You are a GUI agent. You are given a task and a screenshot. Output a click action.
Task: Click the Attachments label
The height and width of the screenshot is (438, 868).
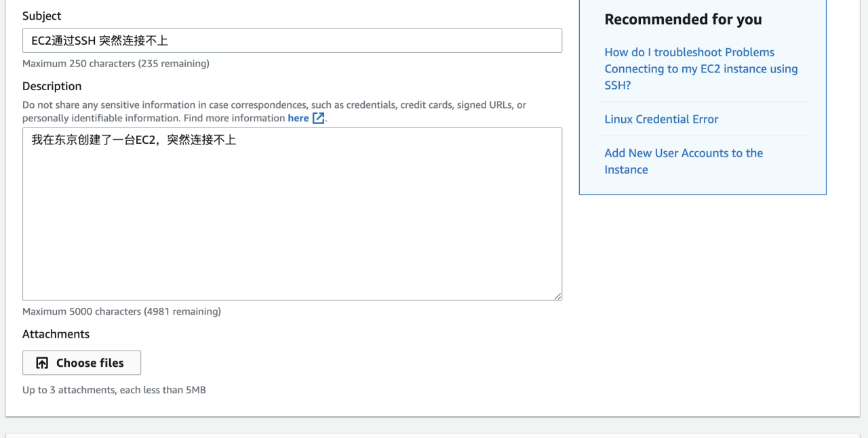click(x=56, y=334)
